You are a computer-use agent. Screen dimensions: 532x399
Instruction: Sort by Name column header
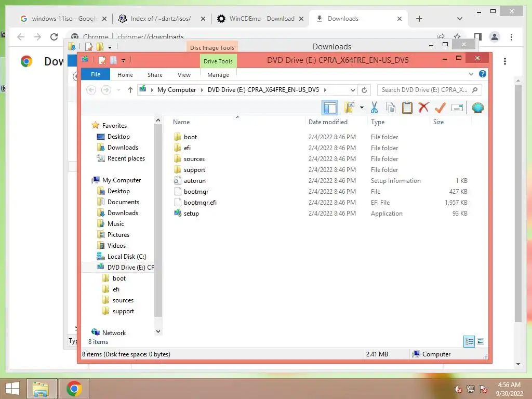(x=181, y=122)
